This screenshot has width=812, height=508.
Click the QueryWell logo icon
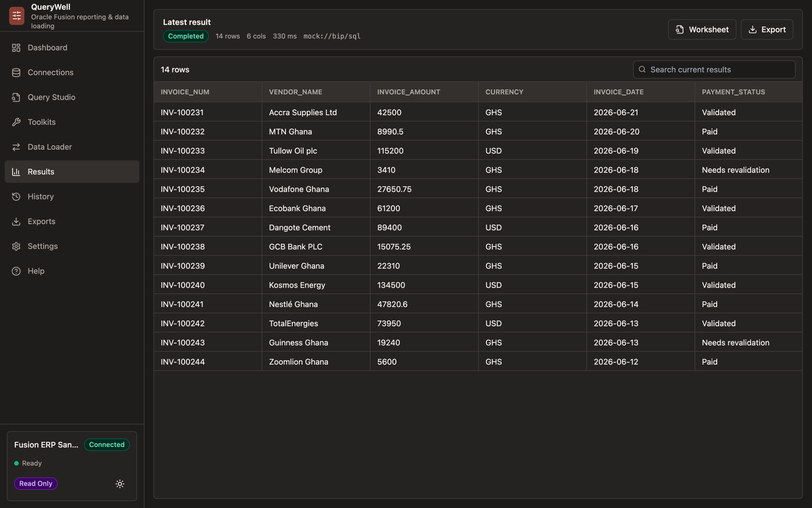[16, 16]
